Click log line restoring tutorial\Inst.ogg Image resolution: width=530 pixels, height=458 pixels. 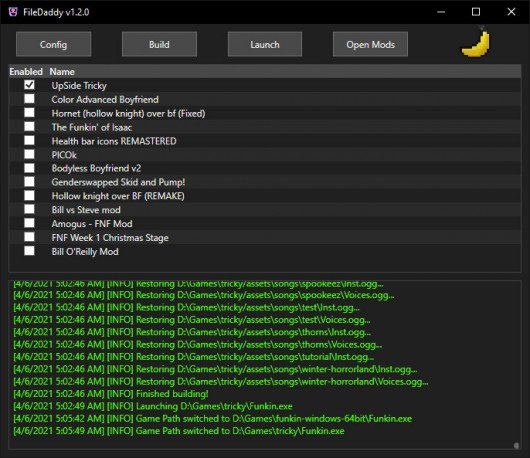click(194, 357)
